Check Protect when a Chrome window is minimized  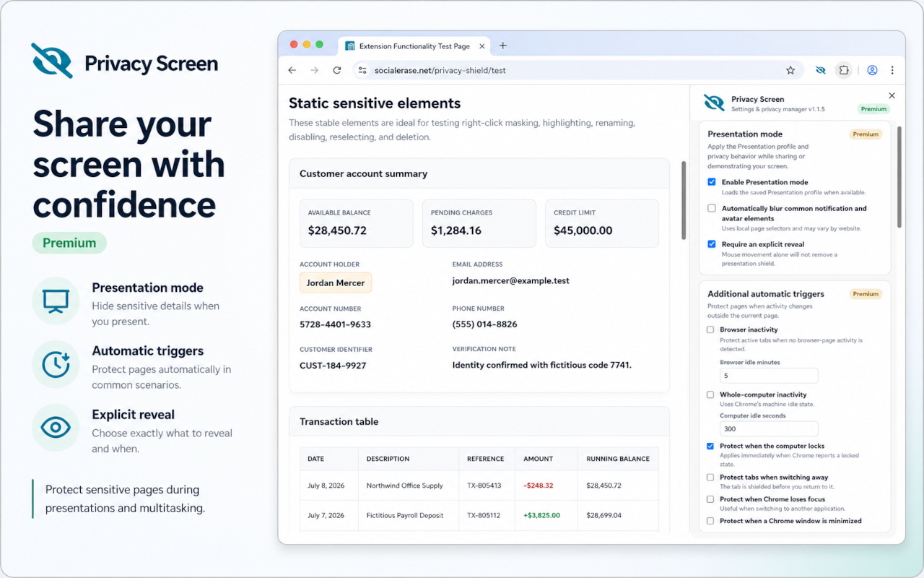pyautogui.click(x=710, y=520)
